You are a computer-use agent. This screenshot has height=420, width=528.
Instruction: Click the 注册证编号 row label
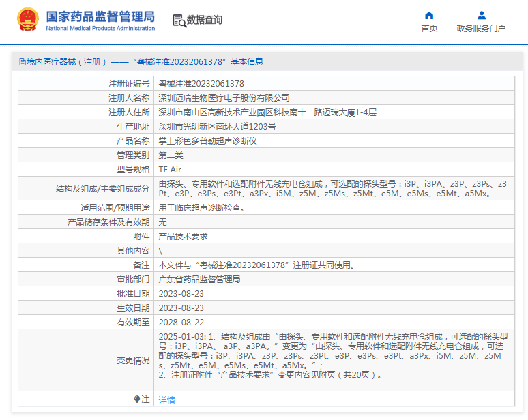point(129,83)
